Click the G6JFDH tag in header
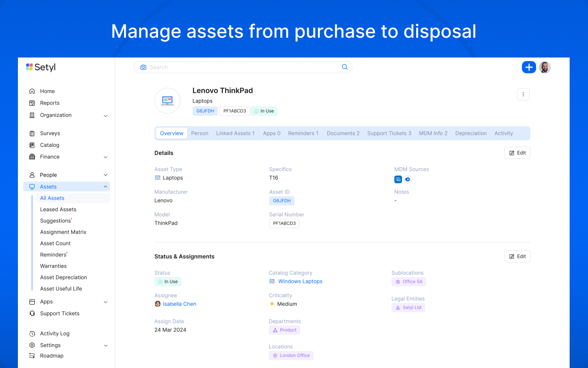 [x=205, y=111]
